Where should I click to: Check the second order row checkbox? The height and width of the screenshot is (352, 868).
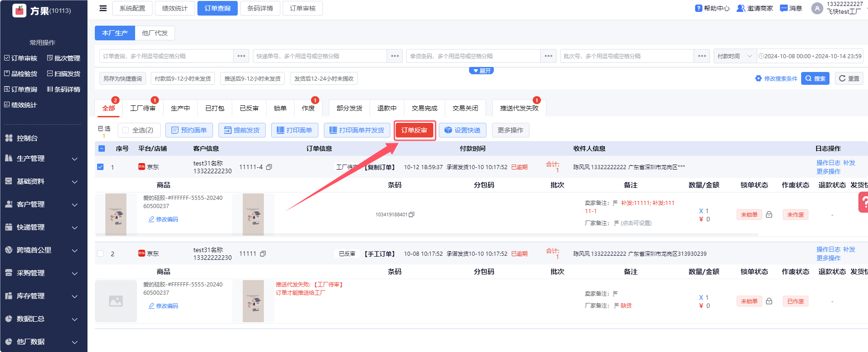100,253
